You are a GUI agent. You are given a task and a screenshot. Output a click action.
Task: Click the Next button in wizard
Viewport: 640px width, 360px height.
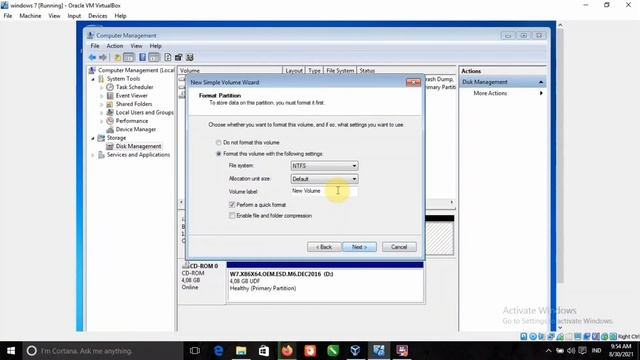(x=359, y=247)
